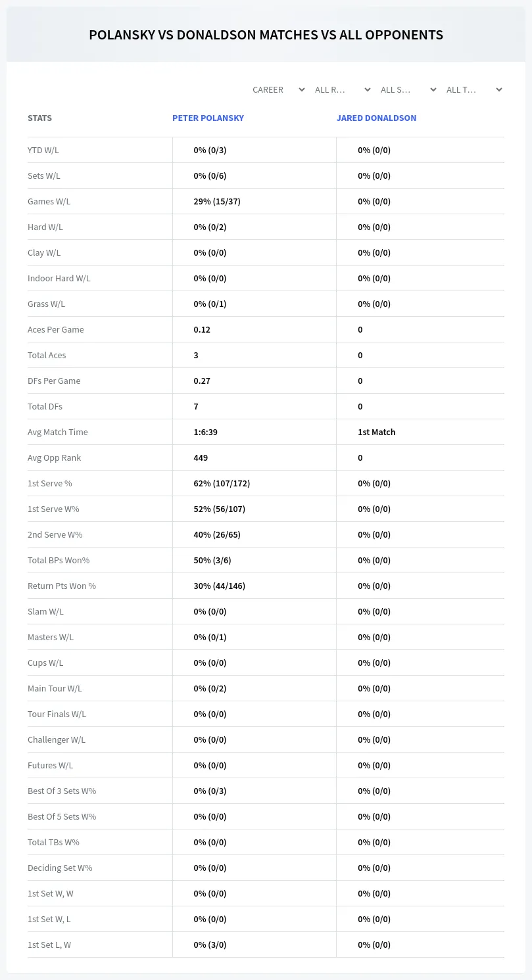Open the CAREER dropdown filter

coord(278,89)
